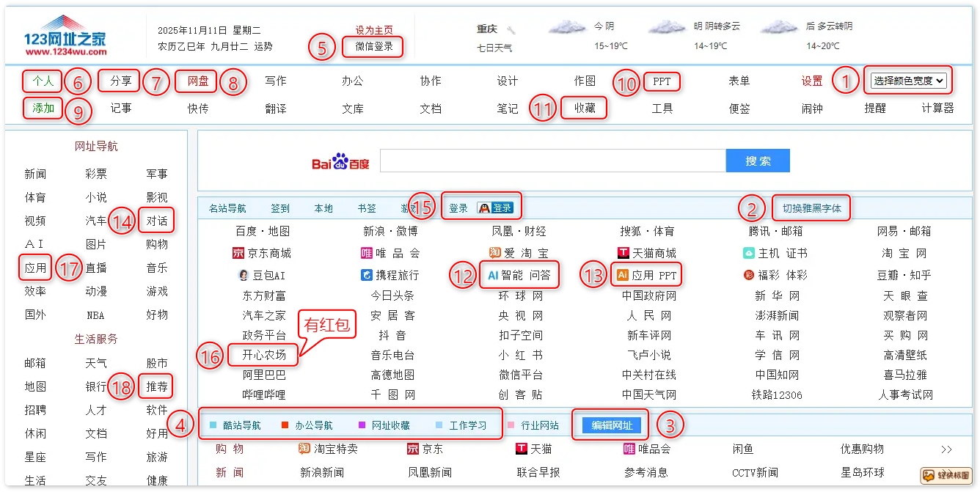Click the 携程旅行 icon link
This screenshot has width=980, height=492.
click(367, 275)
